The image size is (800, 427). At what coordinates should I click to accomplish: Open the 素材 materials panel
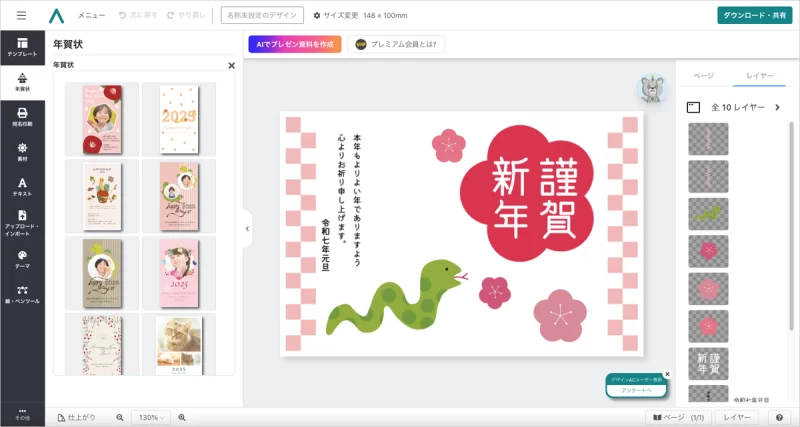[x=22, y=151]
